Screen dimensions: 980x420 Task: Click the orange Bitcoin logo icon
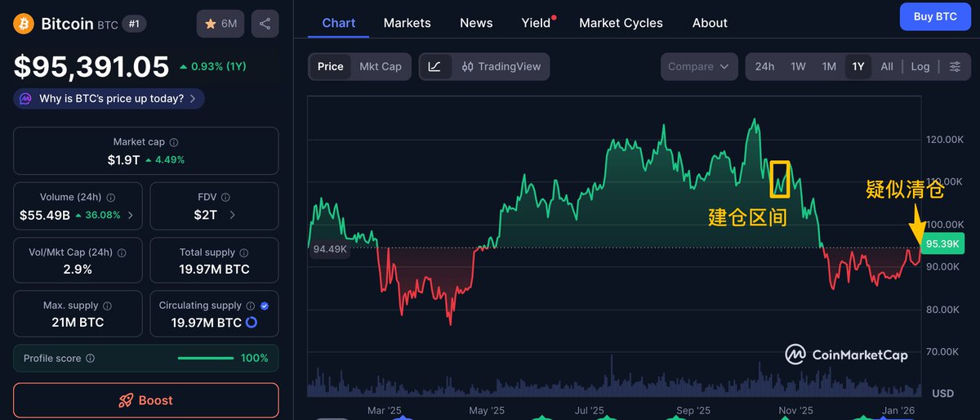pyautogui.click(x=24, y=24)
